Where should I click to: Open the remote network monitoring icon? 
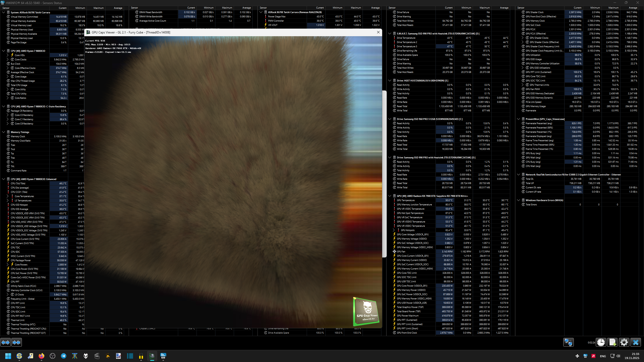coord(568,342)
